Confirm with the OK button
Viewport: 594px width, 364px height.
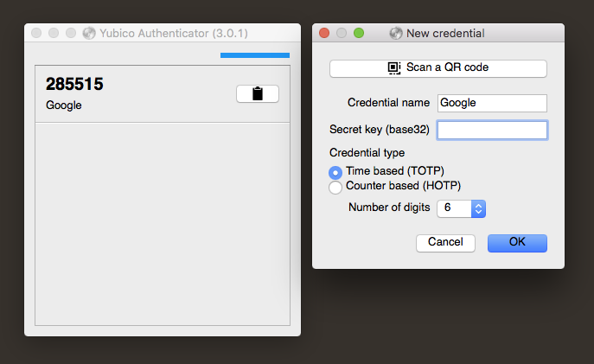point(517,243)
